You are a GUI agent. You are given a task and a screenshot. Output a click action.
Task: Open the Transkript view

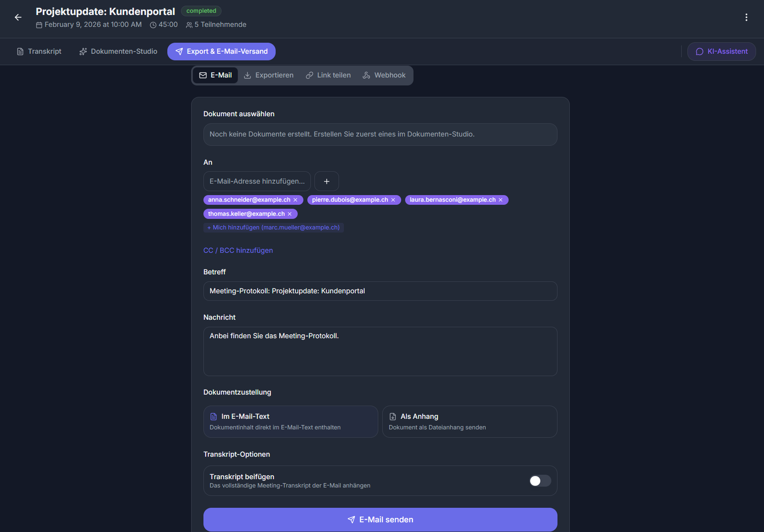[39, 51]
